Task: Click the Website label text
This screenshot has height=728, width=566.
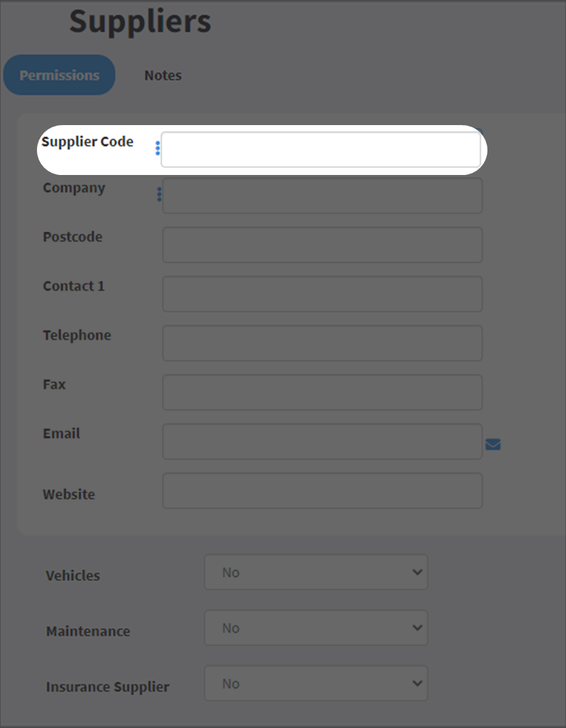Action: pyautogui.click(x=69, y=494)
